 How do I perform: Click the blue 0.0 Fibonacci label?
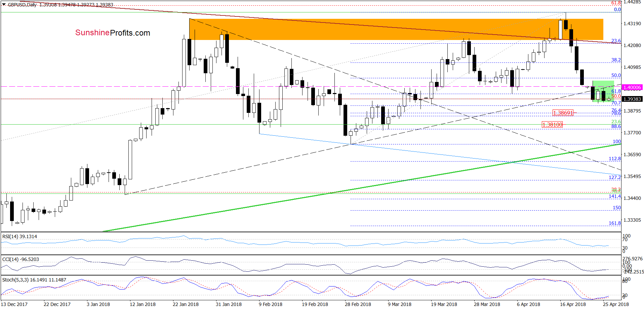pyautogui.click(x=617, y=10)
